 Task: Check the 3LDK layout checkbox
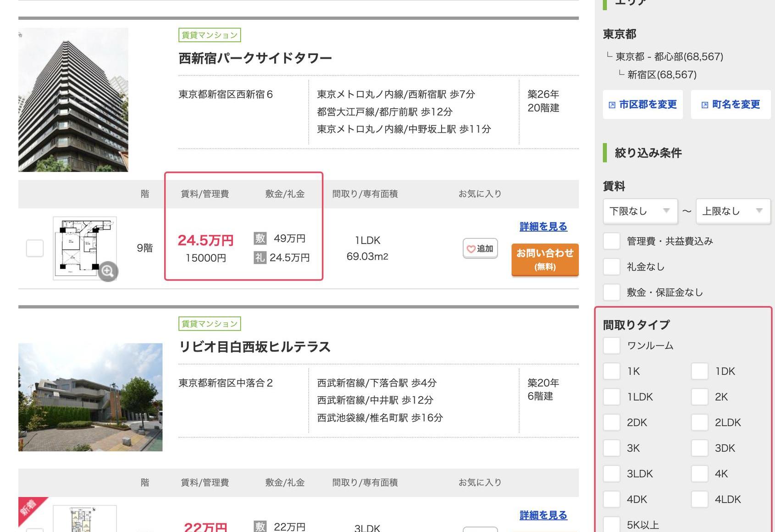click(x=612, y=474)
